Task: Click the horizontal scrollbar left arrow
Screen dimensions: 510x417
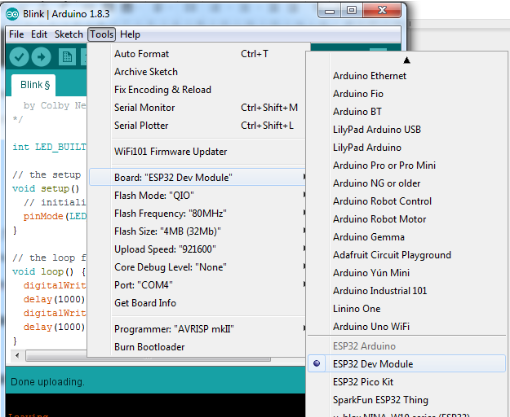Action: tap(17, 355)
